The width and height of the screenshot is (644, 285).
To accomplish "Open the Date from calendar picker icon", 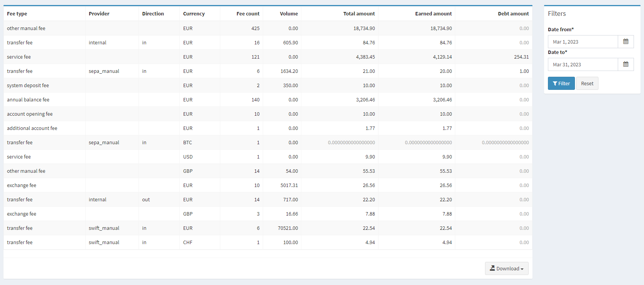I will point(625,42).
